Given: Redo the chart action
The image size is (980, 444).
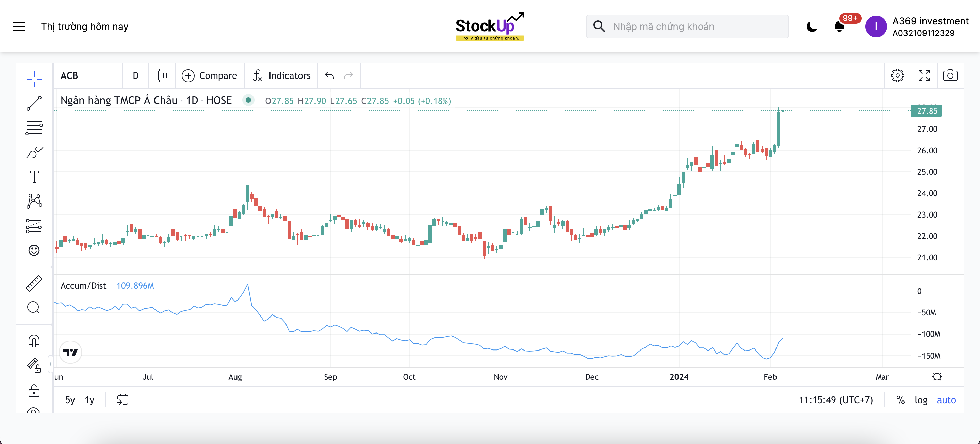Looking at the screenshot, I should pyautogui.click(x=348, y=76).
